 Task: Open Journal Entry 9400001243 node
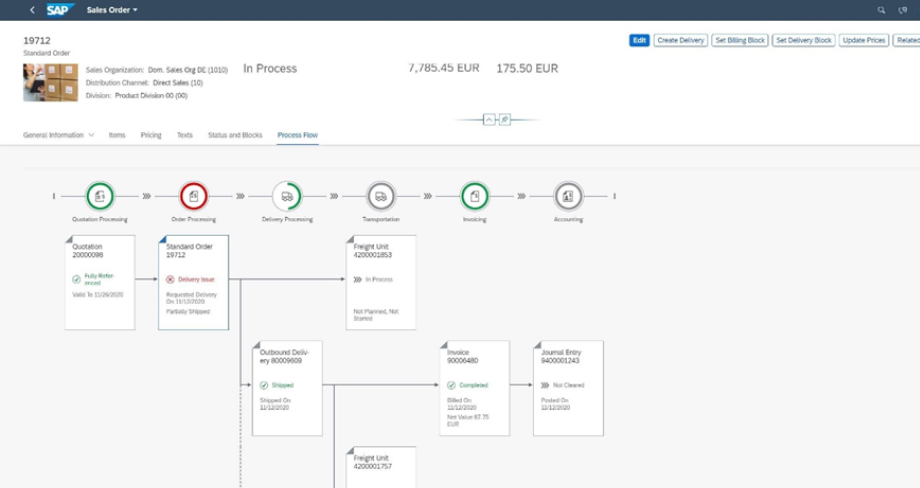(x=568, y=388)
